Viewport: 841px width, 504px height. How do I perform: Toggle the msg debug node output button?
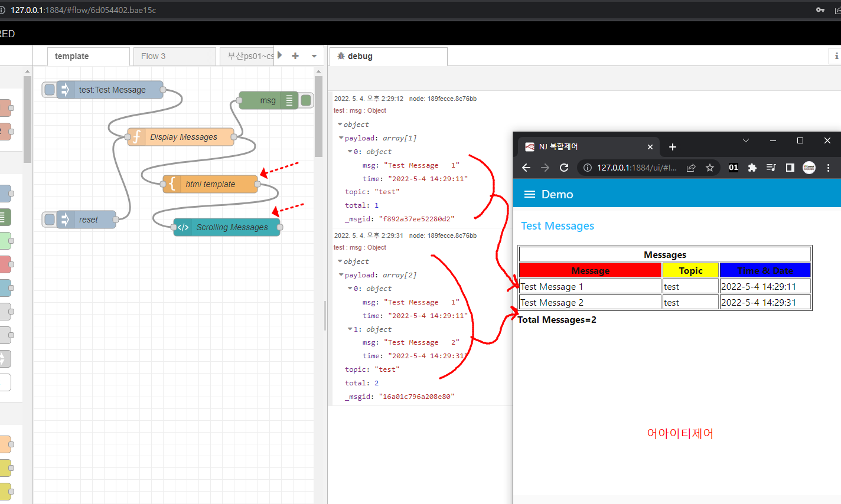click(x=306, y=100)
